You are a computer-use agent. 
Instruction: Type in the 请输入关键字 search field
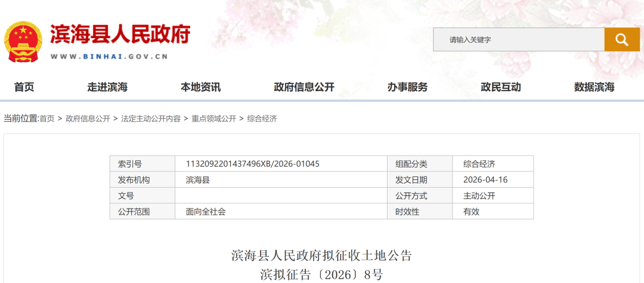click(x=518, y=40)
